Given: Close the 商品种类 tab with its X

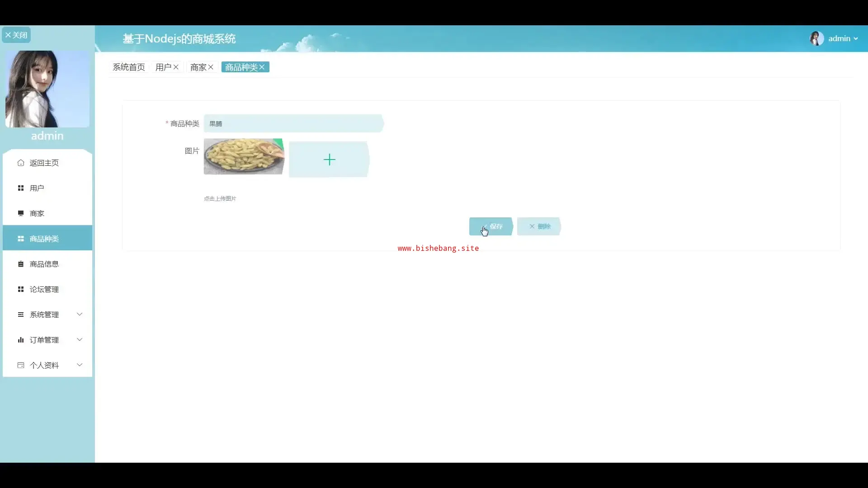Looking at the screenshot, I should click(x=262, y=67).
